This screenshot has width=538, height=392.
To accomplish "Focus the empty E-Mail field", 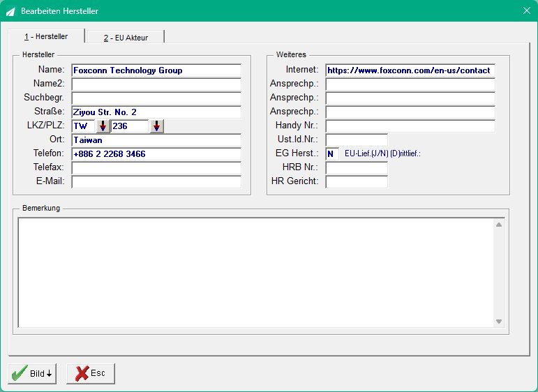I will tap(156, 182).
